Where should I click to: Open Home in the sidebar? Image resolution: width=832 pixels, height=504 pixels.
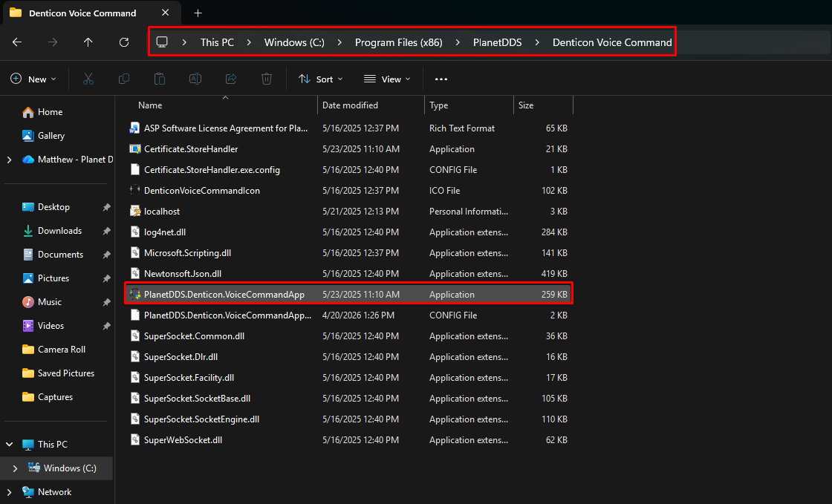click(x=42, y=112)
